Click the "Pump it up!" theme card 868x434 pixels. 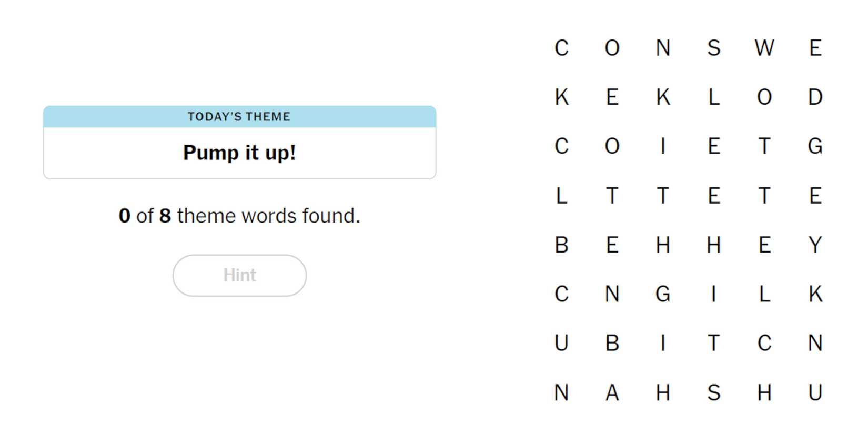(x=239, y=153)
